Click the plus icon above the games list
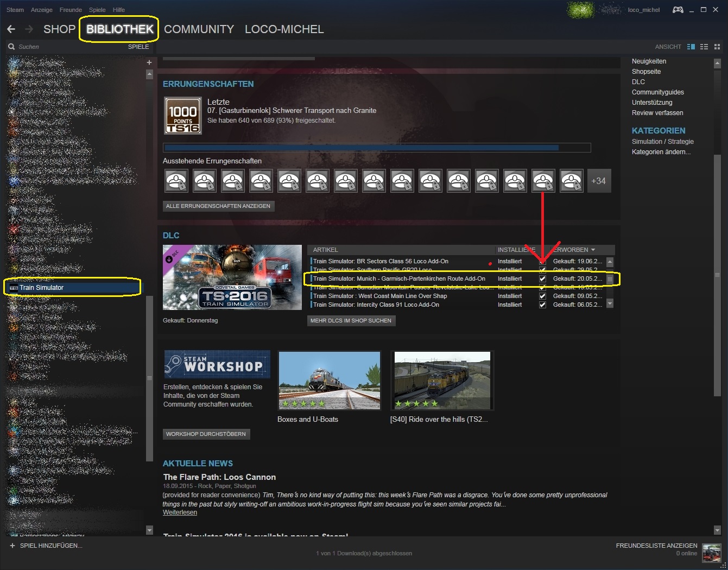The image size is (728, 570). coord(149,62)
